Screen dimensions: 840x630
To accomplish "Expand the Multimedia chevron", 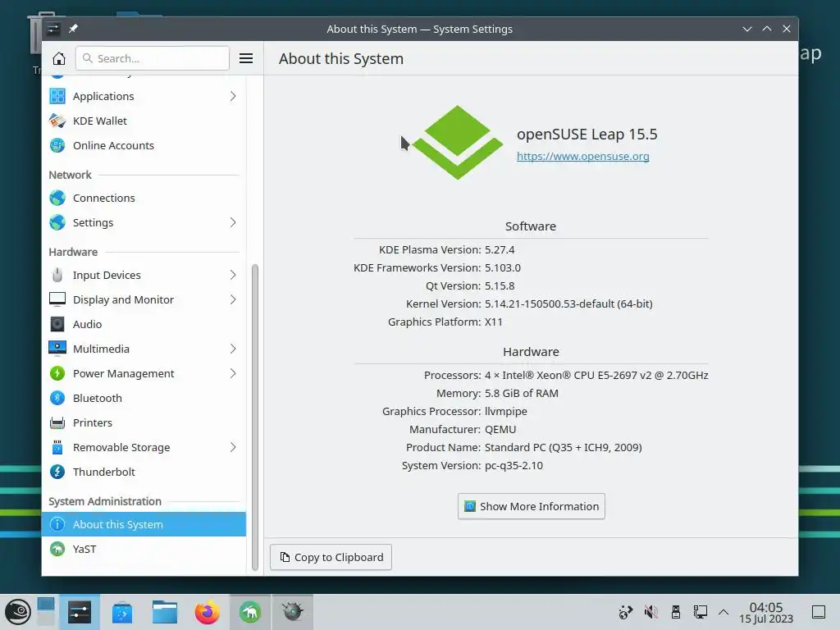I will [233, 349].
